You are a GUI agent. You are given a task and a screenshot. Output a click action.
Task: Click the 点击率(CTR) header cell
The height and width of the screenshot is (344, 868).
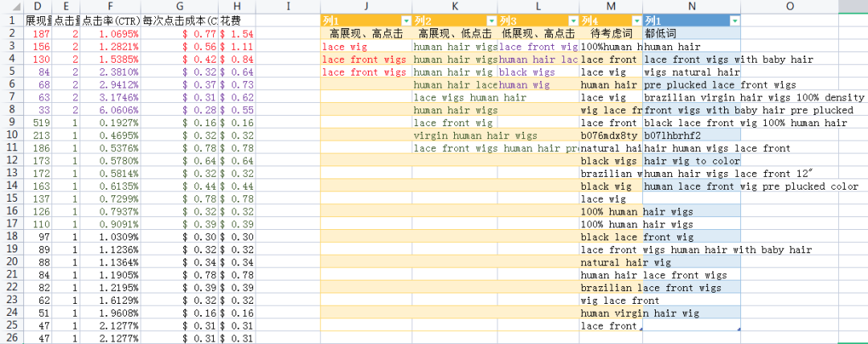111,21
